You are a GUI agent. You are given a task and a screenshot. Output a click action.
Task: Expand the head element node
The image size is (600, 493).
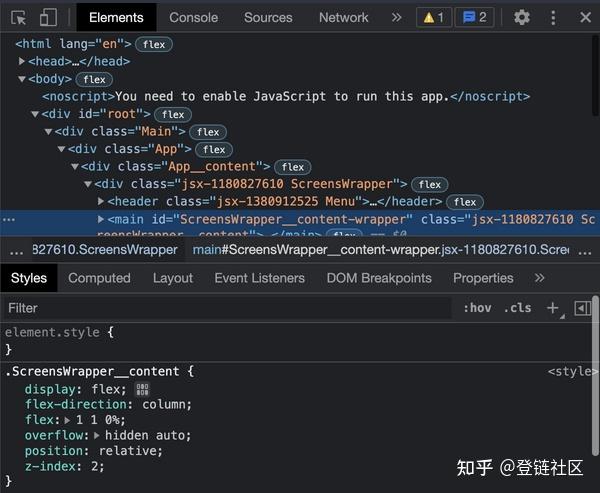tap(22, 61)
